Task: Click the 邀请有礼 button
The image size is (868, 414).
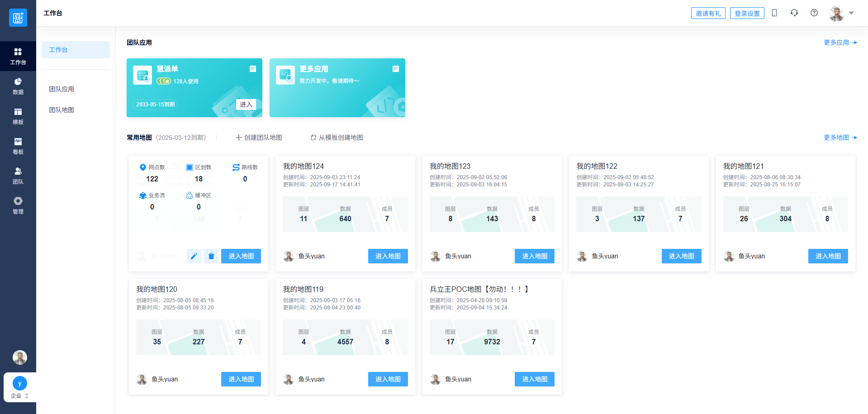Action: pyautogui.click(x=708, y=13)
